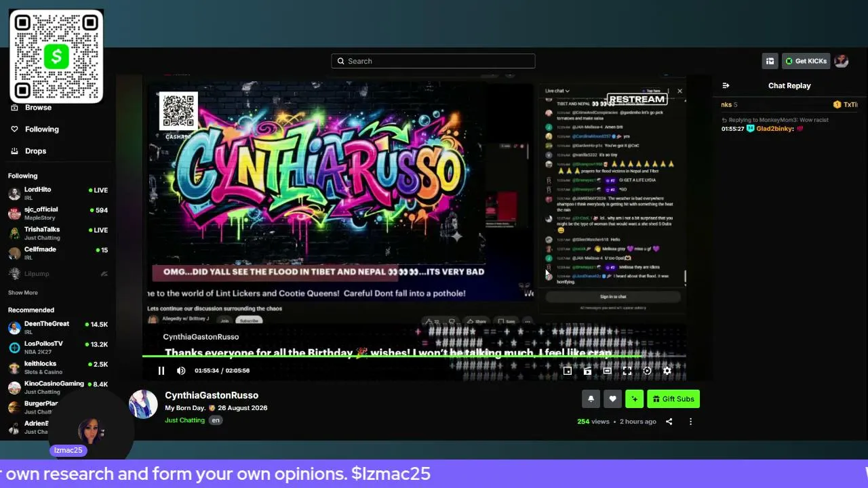Open the DeenTheGreat recommended channel
The image size is (868, 488).
click(x=58, y=327)
